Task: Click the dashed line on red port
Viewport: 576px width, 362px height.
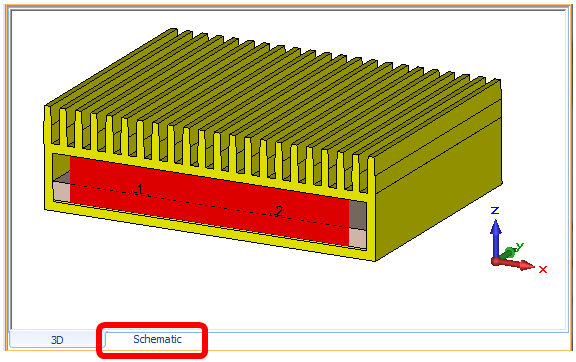Action: [209, 205]
